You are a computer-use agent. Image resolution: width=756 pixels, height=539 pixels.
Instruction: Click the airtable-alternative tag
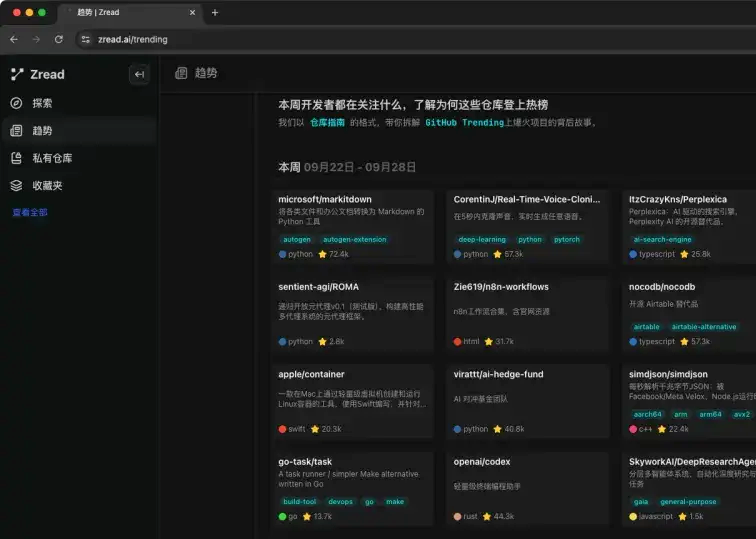point(704,327)
